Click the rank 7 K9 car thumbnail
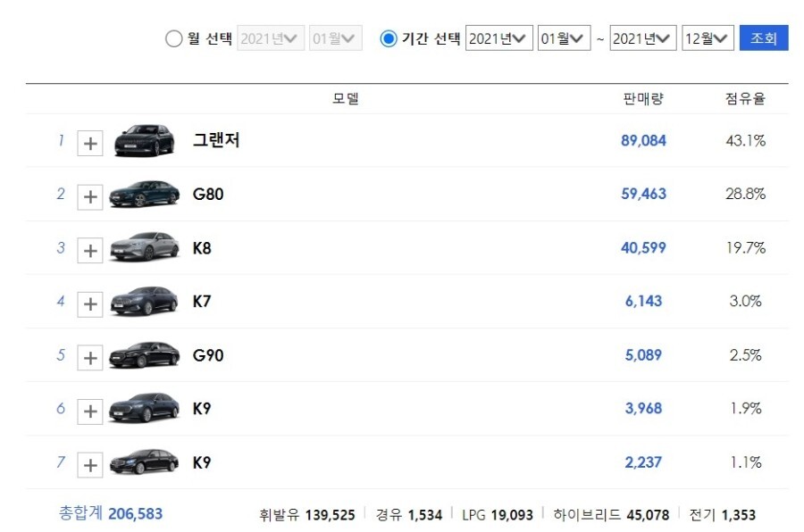The height and width of the screenshot is (532, 804). tap(145, 461)
